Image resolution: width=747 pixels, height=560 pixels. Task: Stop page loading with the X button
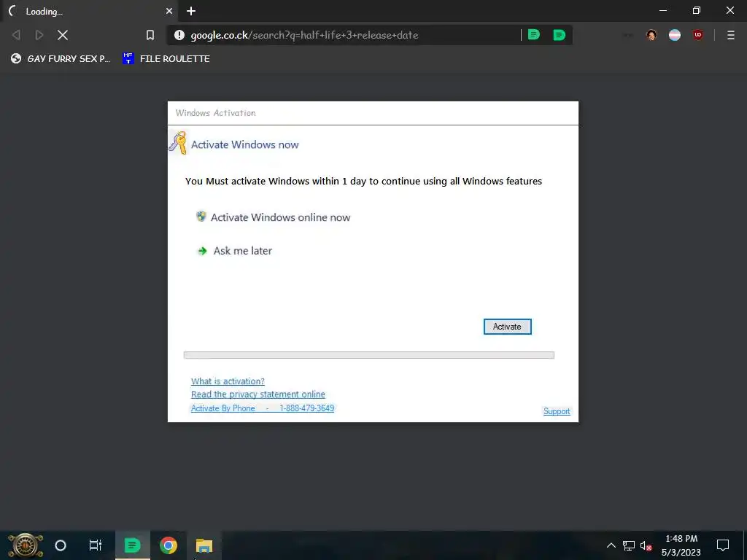point(63,35)
